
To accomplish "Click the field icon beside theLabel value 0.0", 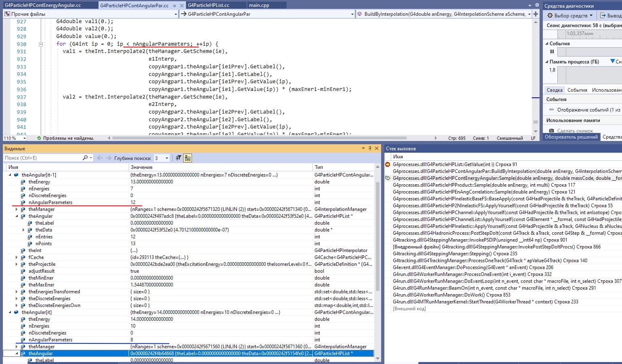I will [x=30, y=223].
